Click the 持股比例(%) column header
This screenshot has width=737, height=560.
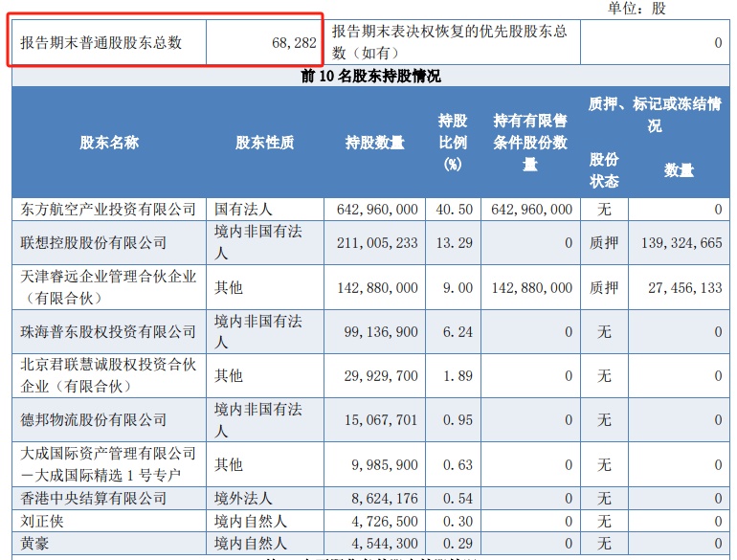point(453,142)
